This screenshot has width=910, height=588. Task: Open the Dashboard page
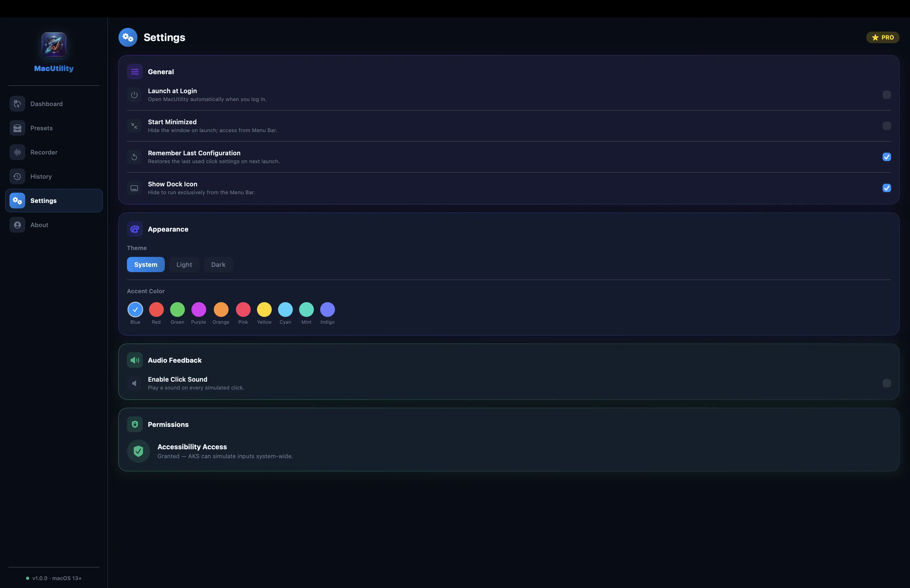(54, 104)
